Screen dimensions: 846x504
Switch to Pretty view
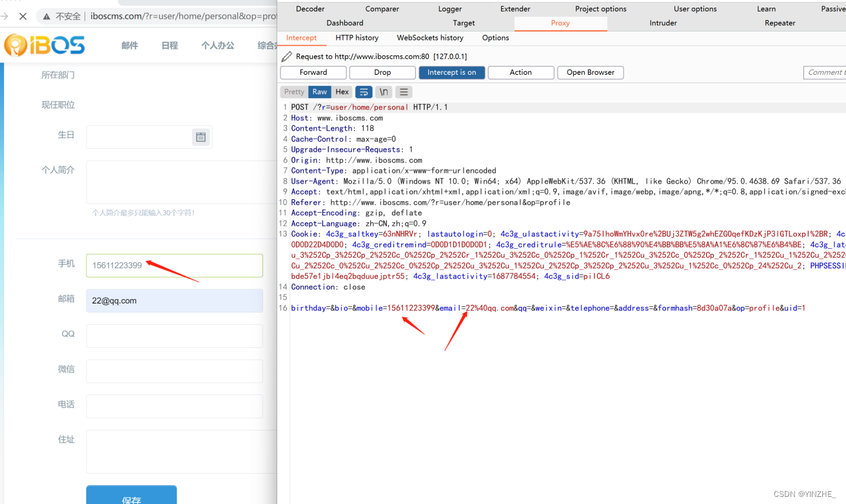click(x=294, y=92)
